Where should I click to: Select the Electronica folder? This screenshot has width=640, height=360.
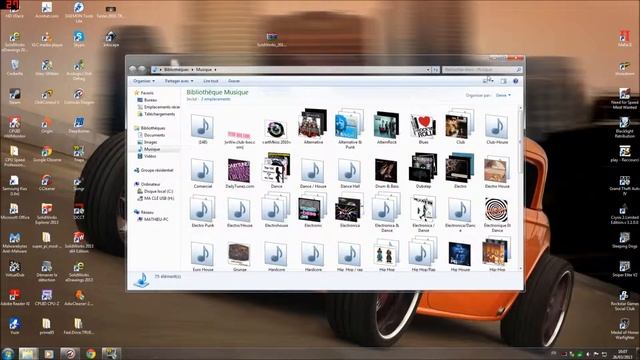point(350,211)
